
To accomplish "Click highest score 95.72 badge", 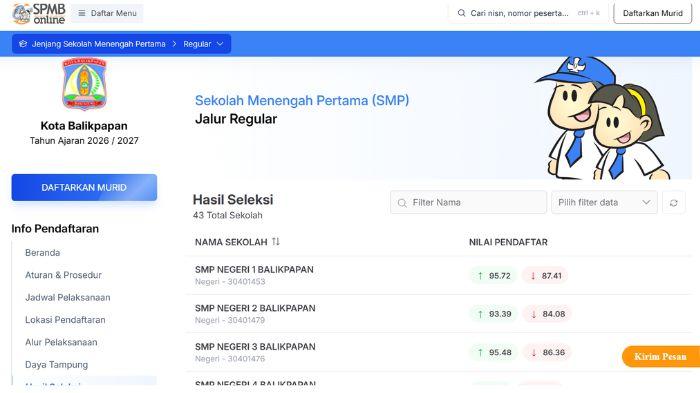I will coord(494,276).
